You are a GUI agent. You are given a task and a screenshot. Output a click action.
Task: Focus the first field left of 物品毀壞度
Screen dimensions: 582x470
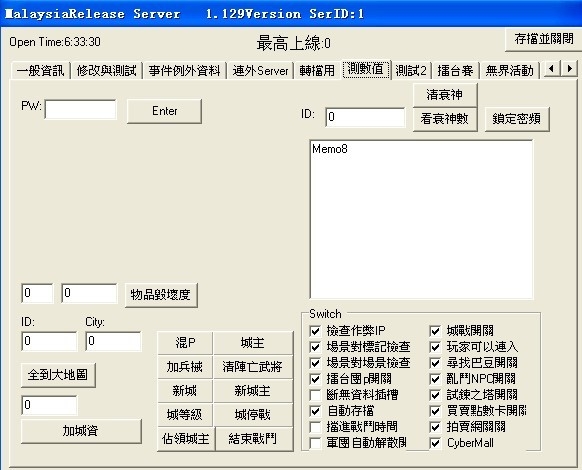37,293
